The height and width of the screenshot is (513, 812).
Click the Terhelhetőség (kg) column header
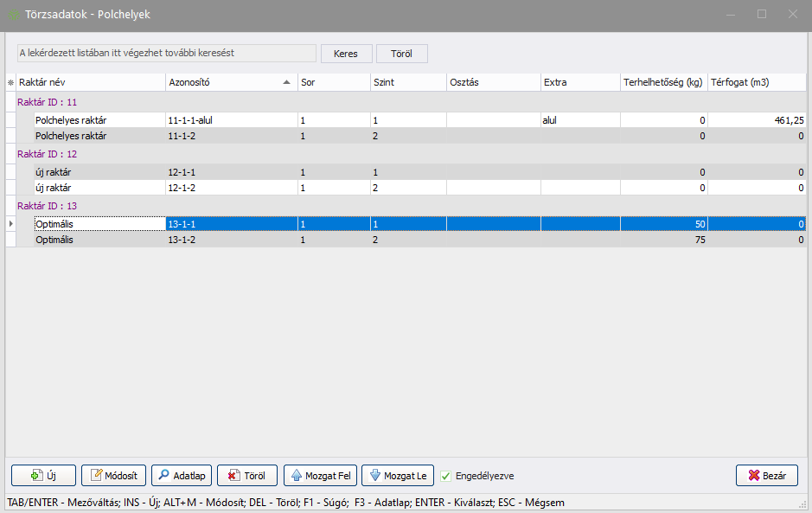[662, 83]
